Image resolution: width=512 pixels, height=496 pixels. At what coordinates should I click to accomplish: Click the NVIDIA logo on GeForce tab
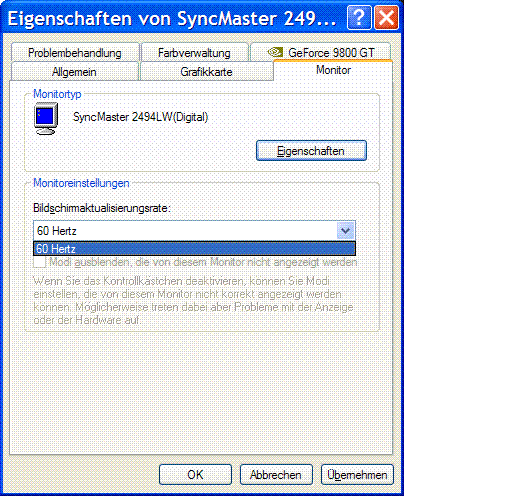(275, 52)
